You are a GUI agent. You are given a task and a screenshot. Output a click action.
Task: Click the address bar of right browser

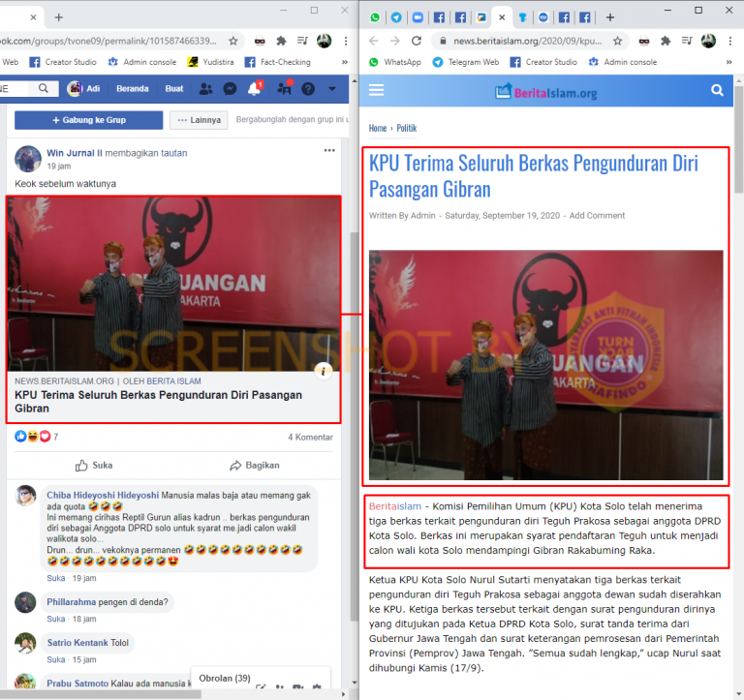pyautogui.click(x=527, y=41)
